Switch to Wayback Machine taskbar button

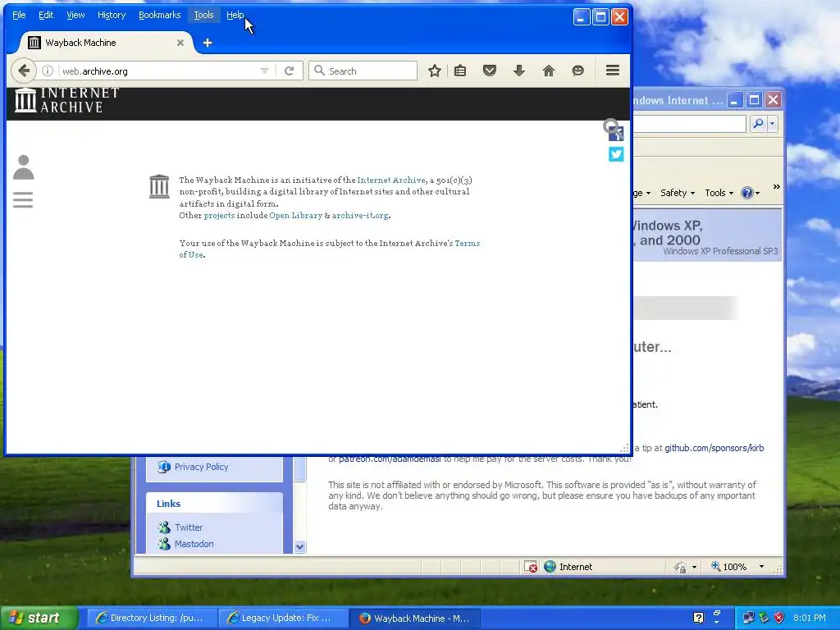point(414,618)
